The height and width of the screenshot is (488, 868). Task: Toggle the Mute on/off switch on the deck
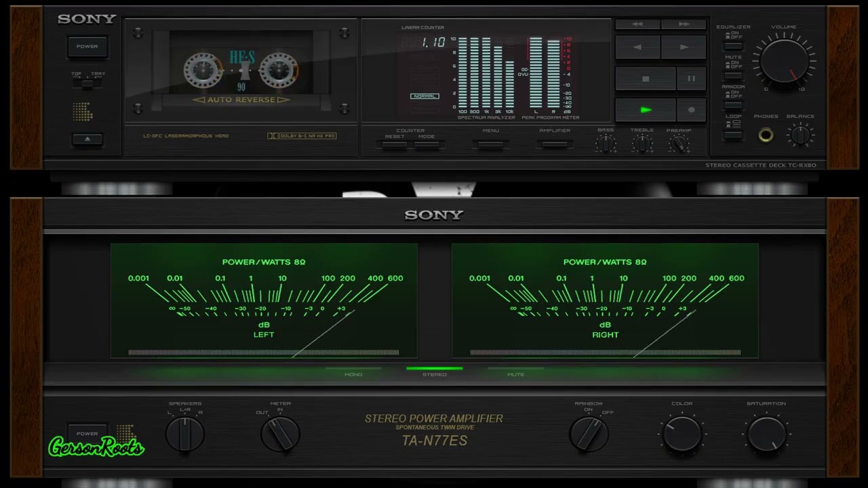click(732, 75)
